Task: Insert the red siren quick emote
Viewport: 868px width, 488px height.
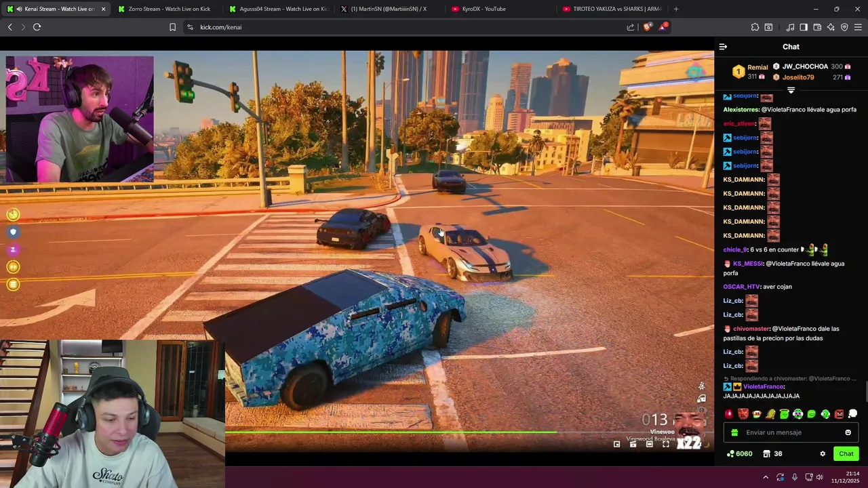Action: coord(729,413)
